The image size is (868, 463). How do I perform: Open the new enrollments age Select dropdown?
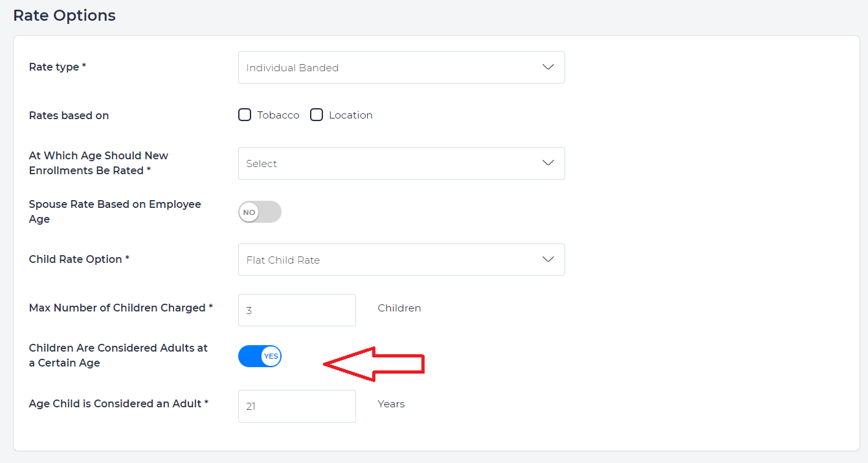coord(401,163)
